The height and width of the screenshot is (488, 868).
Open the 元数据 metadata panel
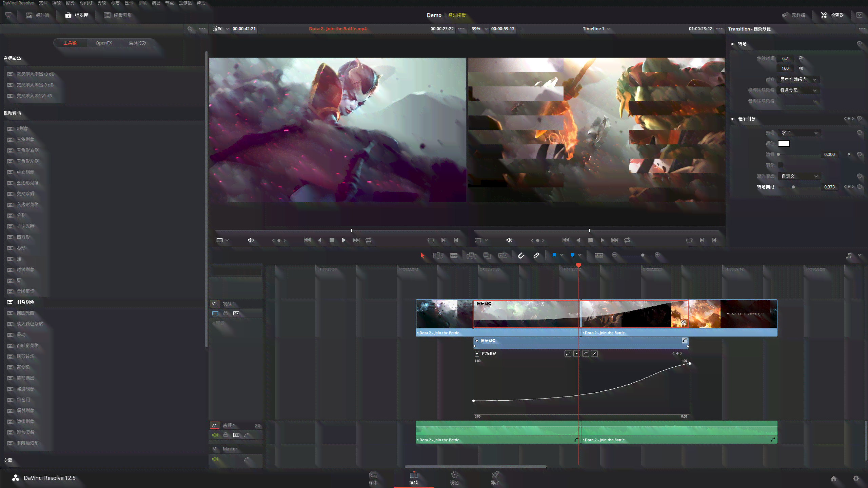[793, 15]
